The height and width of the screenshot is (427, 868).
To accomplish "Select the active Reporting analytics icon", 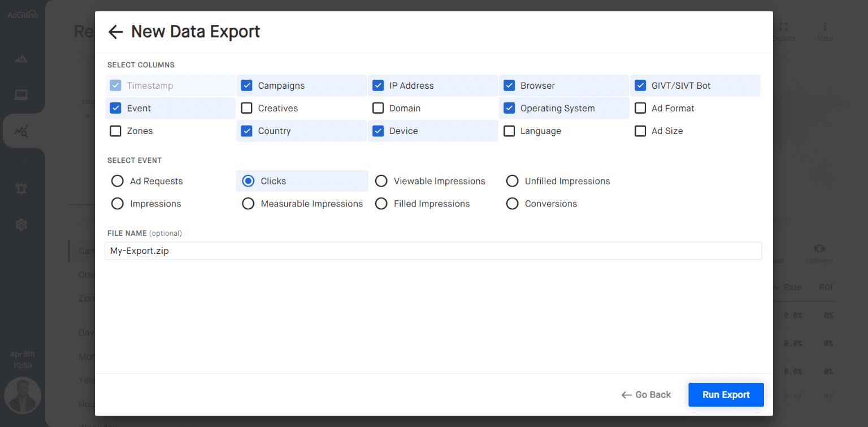I will tap(21, 131).
